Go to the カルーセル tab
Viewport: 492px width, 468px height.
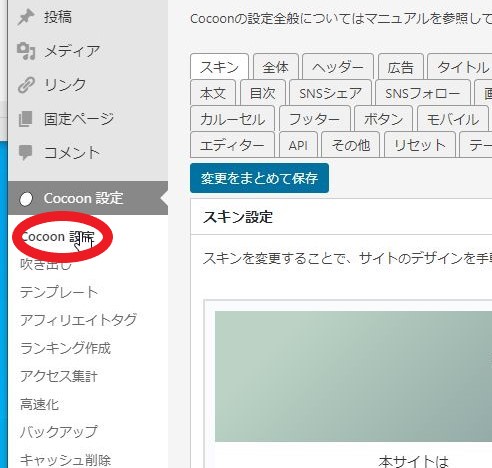click(232, 119)
